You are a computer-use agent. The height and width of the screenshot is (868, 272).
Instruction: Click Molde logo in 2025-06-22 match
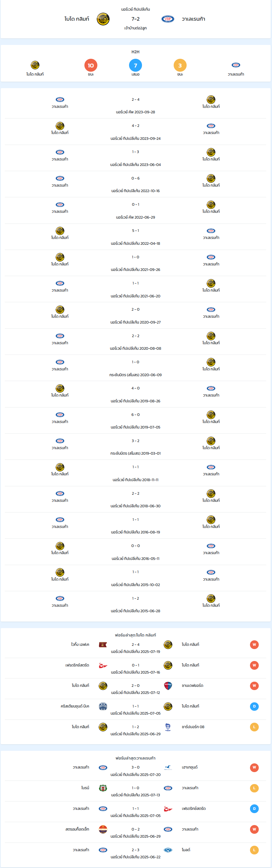pos(168,850)
